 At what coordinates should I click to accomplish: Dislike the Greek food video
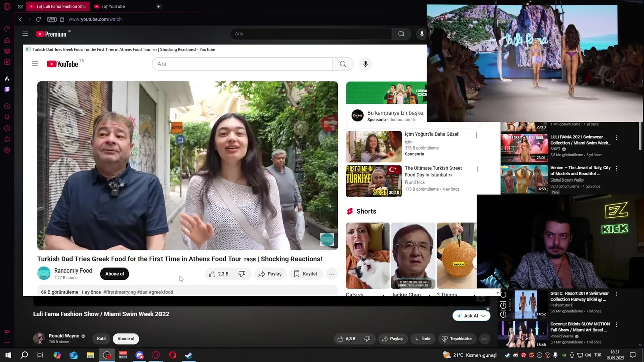(x=242, y=274)
